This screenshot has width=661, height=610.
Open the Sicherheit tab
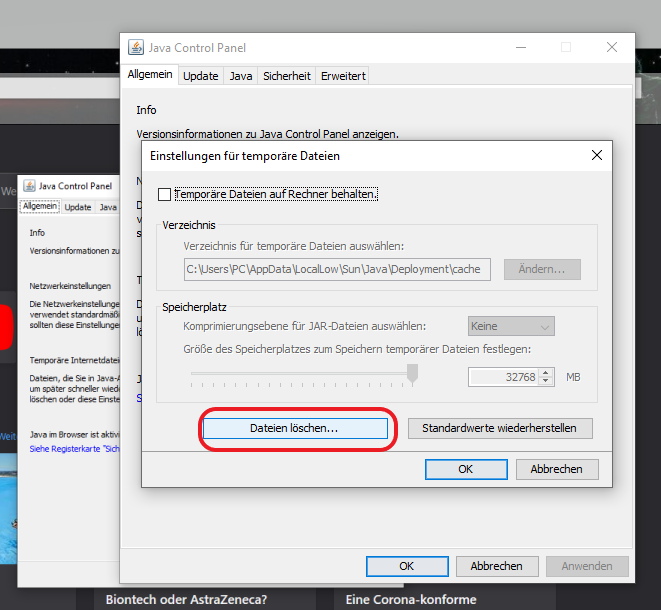(287, 76)
